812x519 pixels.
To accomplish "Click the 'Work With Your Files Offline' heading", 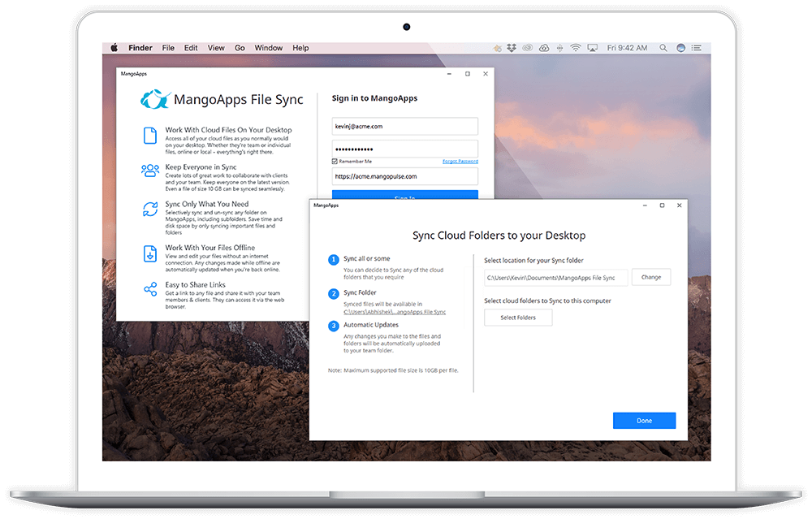I will click(209, 248).
